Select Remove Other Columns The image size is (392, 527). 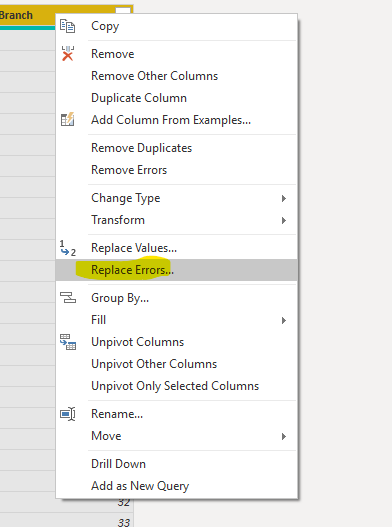pyautogui.click(x=177, y=76)
